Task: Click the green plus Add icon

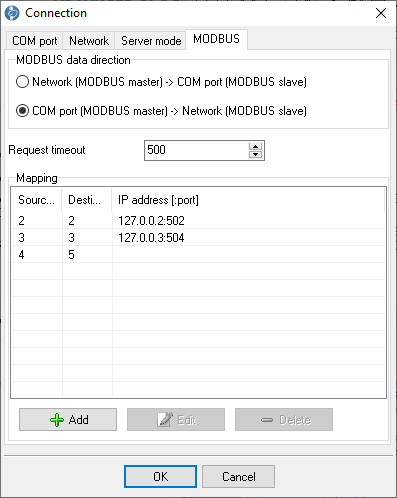Action: [57, 420]
